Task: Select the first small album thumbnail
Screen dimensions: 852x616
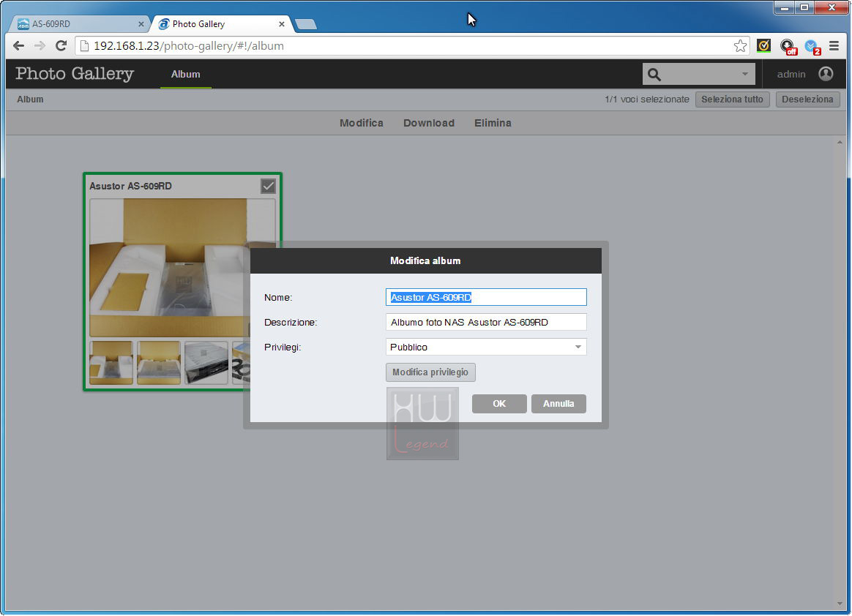Action: click(111, 362)
